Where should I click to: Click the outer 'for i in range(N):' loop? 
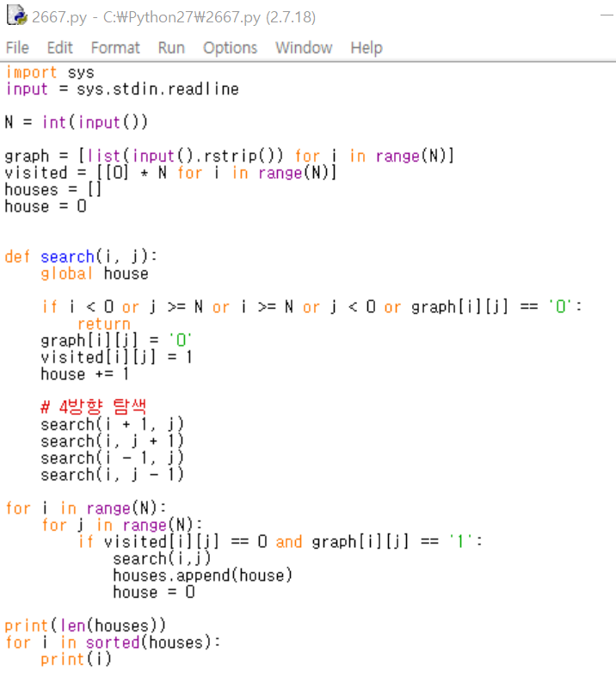85,508
